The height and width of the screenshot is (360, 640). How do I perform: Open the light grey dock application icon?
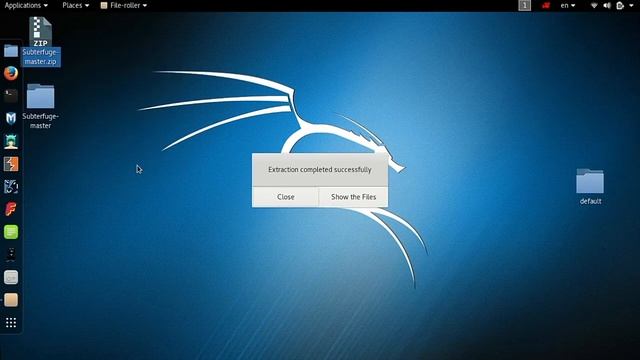(11, 278)
